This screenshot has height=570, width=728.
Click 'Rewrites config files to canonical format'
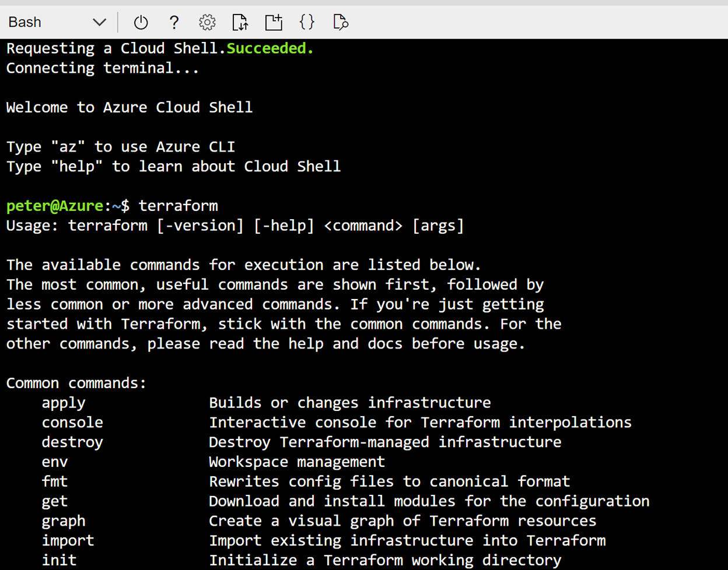coord(390,481)
